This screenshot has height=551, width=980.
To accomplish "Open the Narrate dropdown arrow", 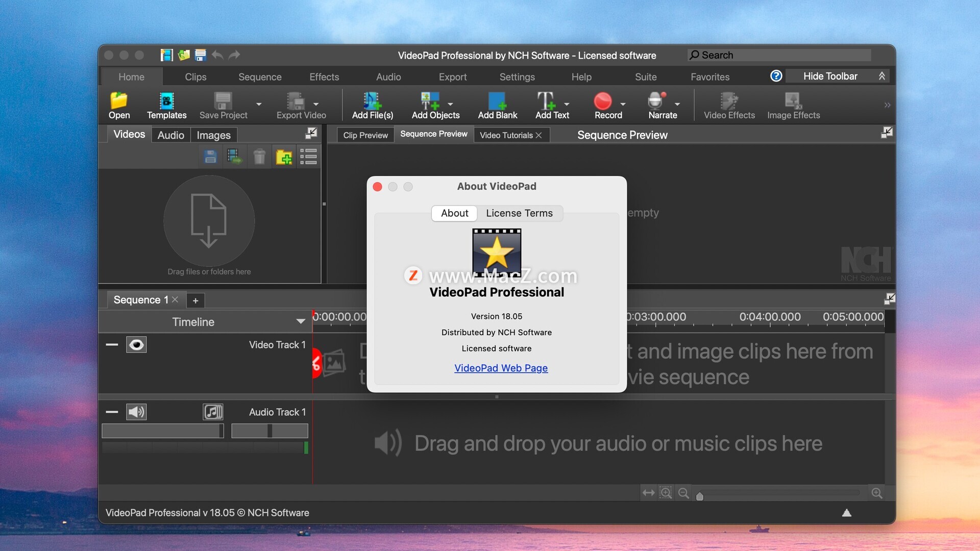I will coord(677,104).
